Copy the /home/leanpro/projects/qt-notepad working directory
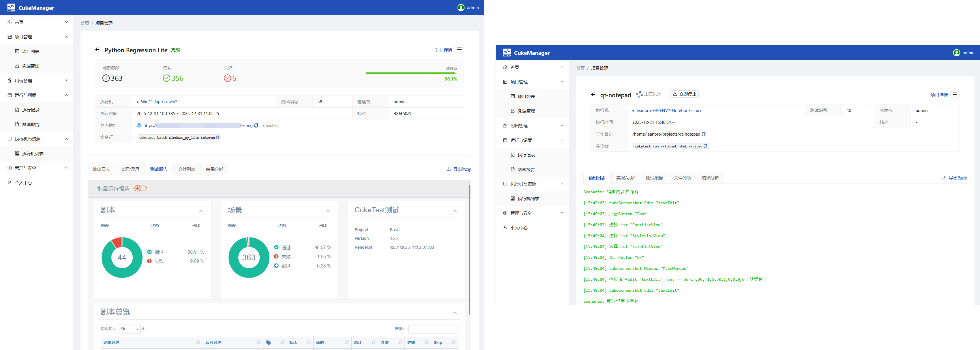 [704, 134]
